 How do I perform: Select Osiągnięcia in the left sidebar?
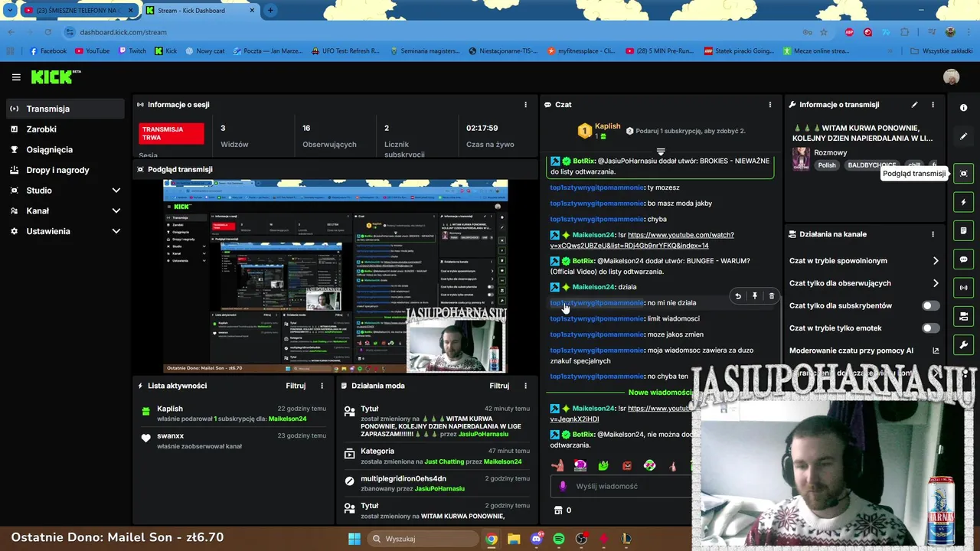click(x=65, y=149)
